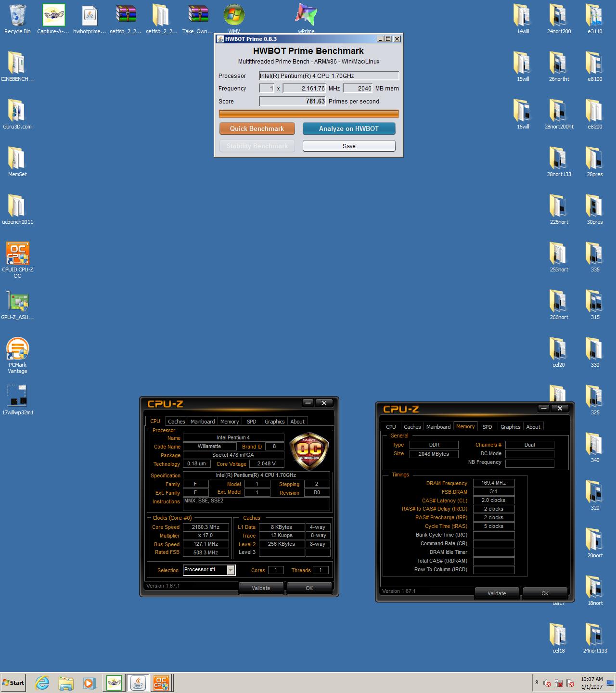Click the Core Voltage value 2.048 V
This screenshot has height=693, width=616.
click(267, 463)
